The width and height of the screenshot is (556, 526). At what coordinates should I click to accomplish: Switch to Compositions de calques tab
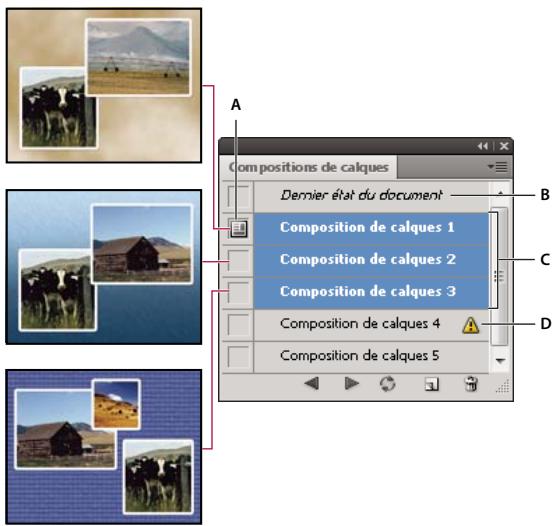click(308, 167)
